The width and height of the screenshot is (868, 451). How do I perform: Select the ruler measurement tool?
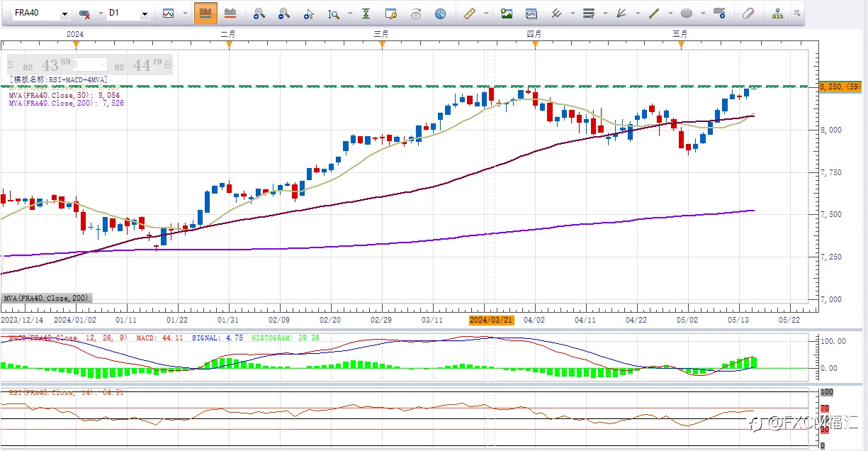tap(469, 13)
